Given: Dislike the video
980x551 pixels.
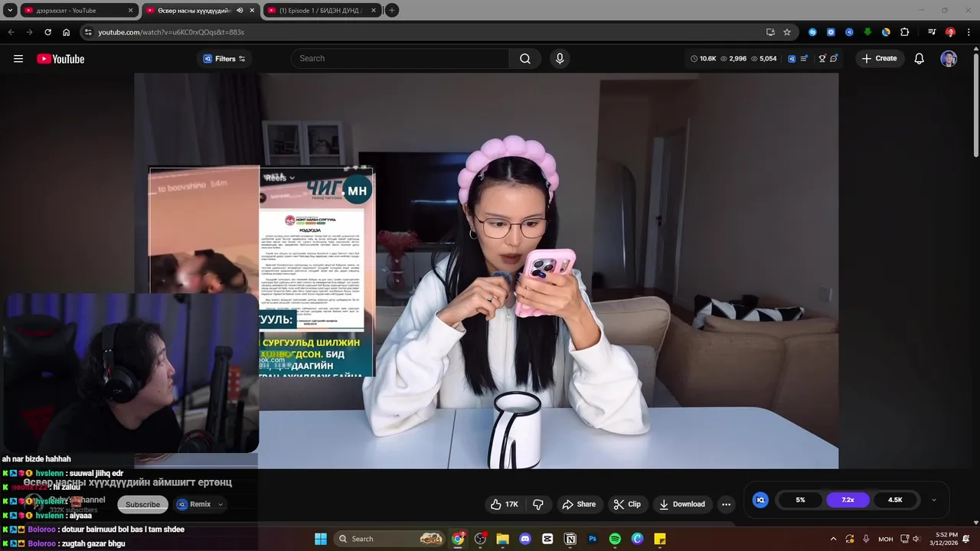Looking at the screenshot, I should point(538,504).
